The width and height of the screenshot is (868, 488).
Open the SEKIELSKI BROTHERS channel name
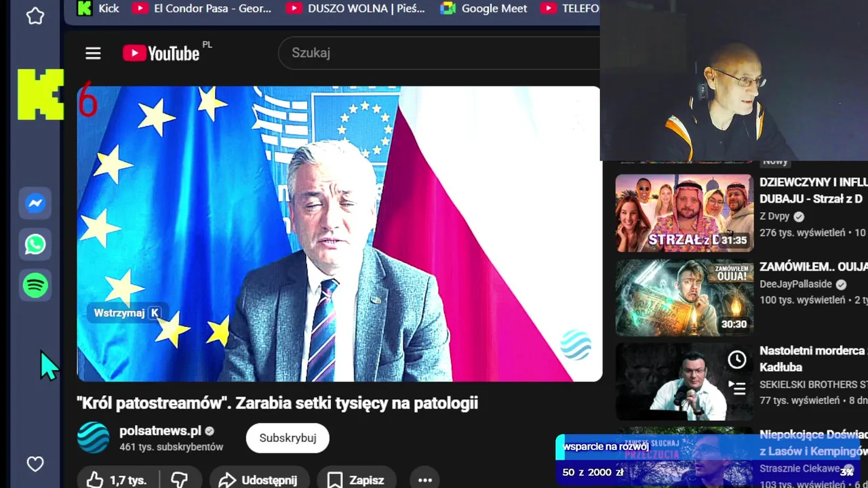click(814, 384)
